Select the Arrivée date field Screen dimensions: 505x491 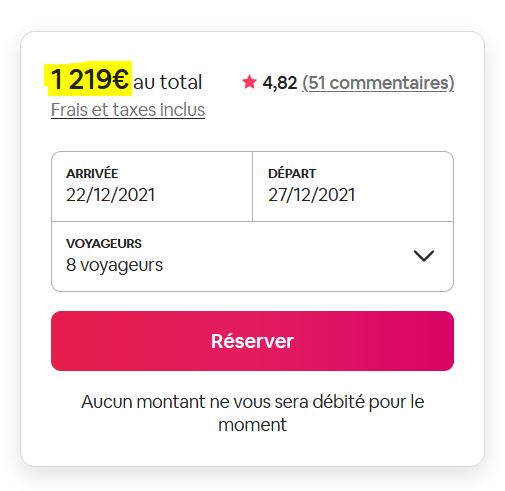pyautogui.click(x=152, y=186)
